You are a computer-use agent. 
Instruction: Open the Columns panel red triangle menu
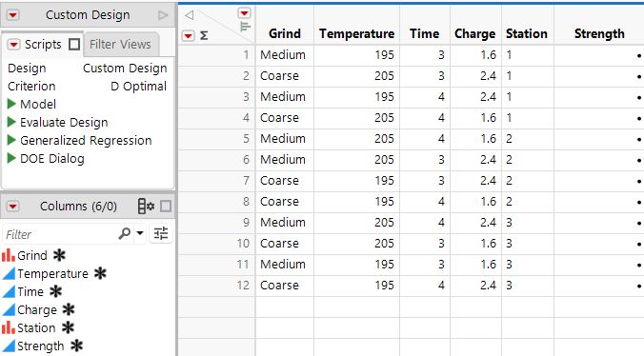[13, 207]
